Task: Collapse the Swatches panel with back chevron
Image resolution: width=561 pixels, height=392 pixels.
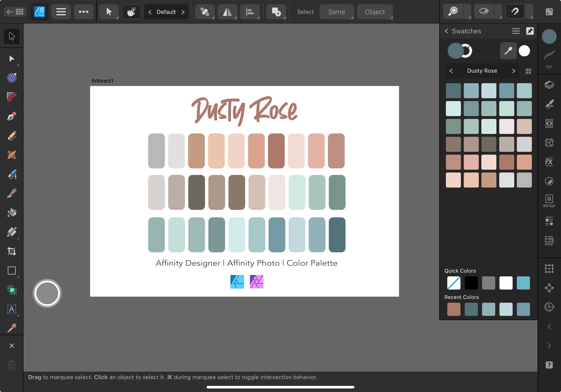Action: 446,31
